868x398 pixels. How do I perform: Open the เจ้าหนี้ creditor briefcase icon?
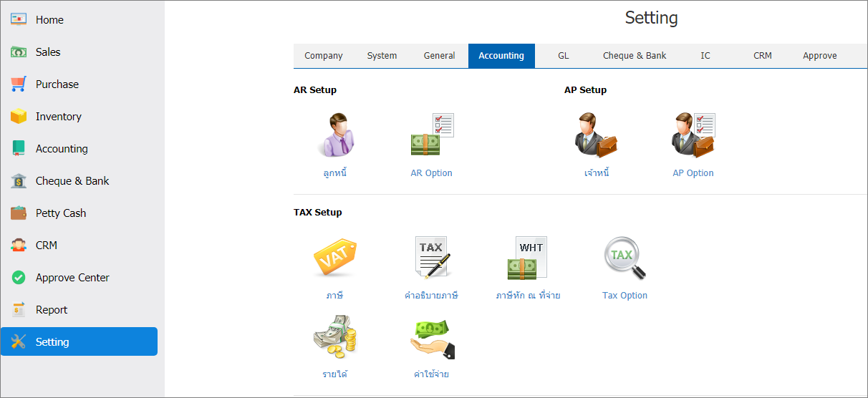(x=597, y=135)
